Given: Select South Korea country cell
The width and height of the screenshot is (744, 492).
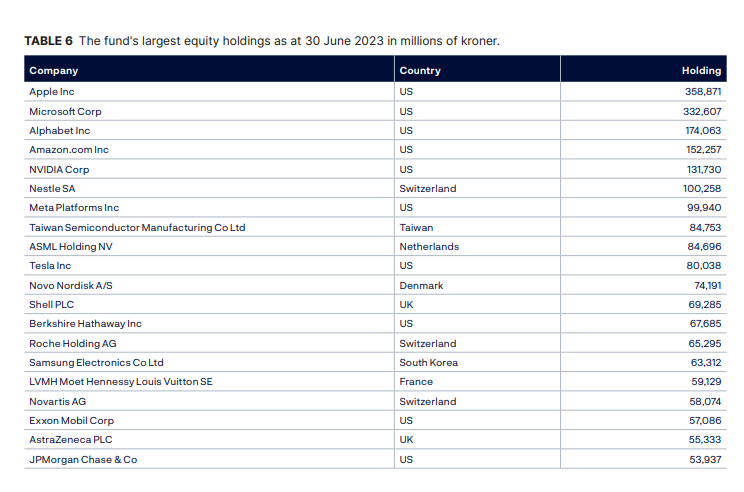Looking at the screenshot, I should (428, 362).
